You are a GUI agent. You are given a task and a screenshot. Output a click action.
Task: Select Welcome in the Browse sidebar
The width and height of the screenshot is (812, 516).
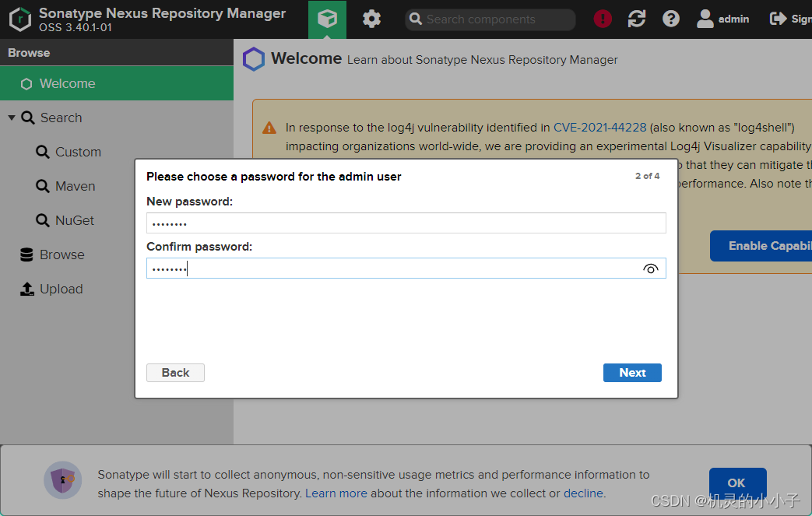[x=117, y=83]
